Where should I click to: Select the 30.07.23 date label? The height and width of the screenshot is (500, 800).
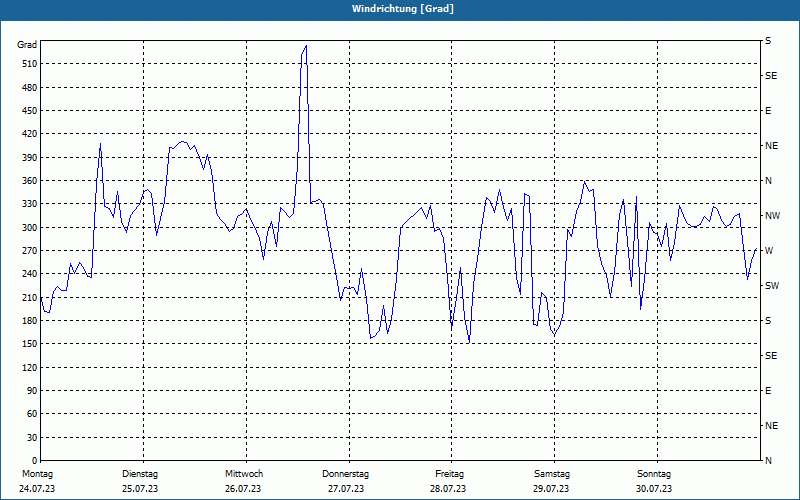click(x=654, y=489)
